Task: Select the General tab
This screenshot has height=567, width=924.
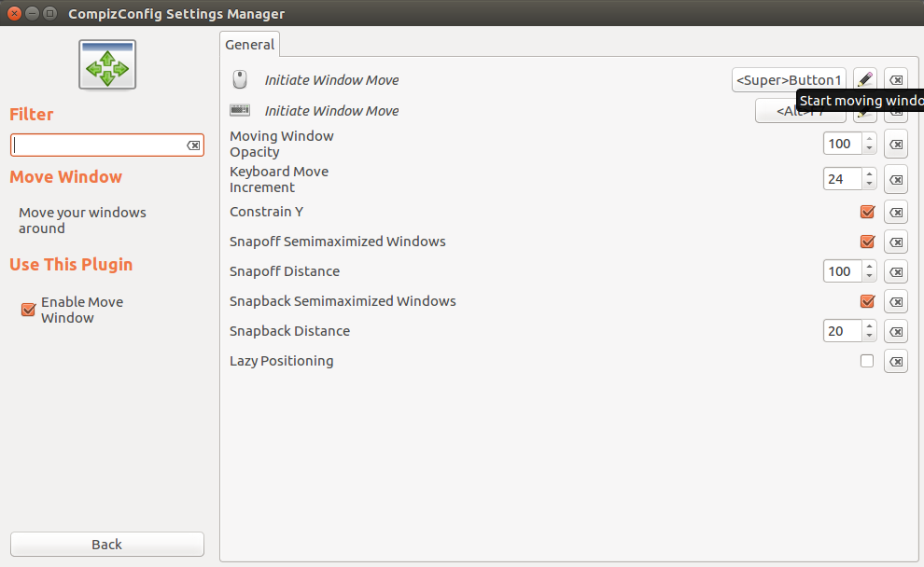Action: click(250, 44)
